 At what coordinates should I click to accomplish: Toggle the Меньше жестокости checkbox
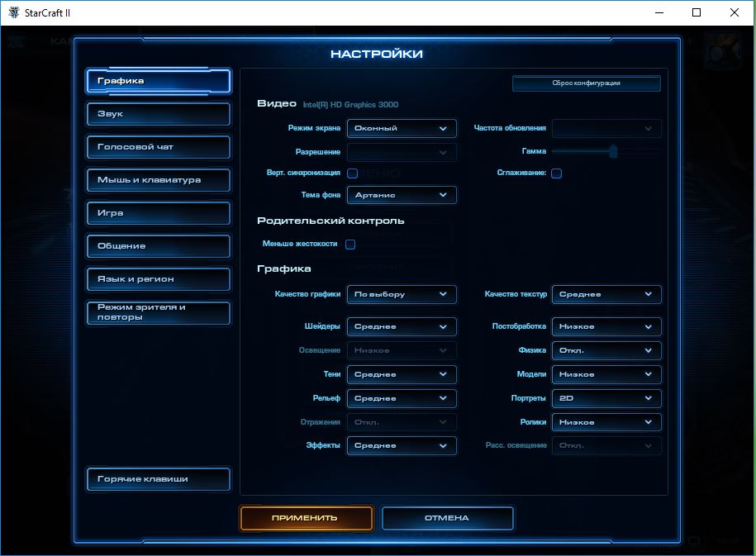(x=350, y=245)
